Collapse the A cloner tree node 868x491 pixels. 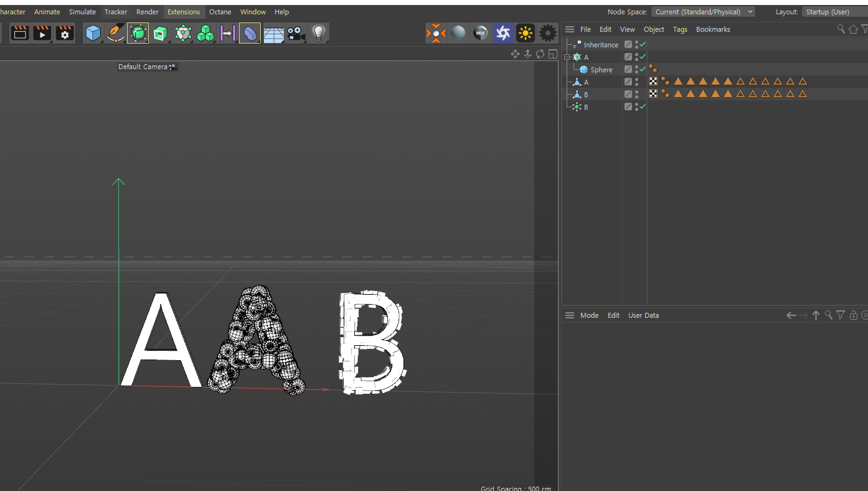coord(567,57)
